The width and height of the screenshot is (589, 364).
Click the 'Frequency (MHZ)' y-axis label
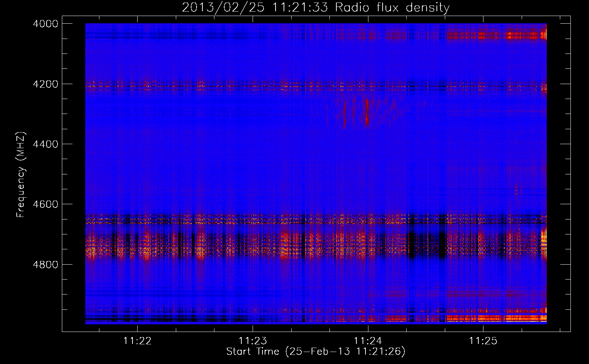[21, 175]
